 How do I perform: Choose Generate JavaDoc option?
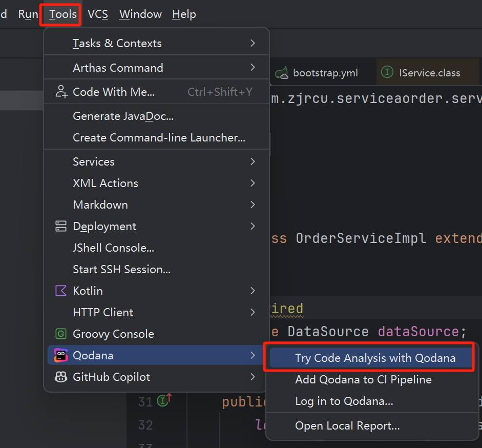coord(123,116)
